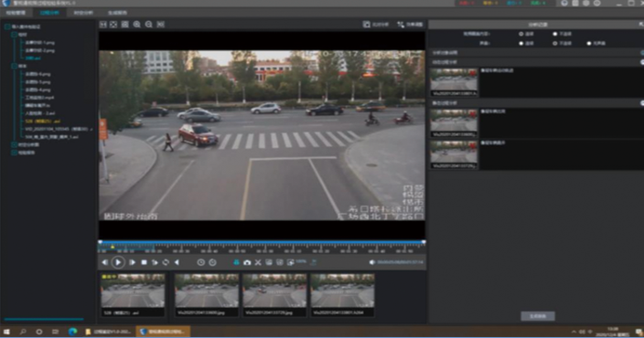Click the reverse play triangle icon
Viewport: 644px width, 338px height.
[177, 262]
